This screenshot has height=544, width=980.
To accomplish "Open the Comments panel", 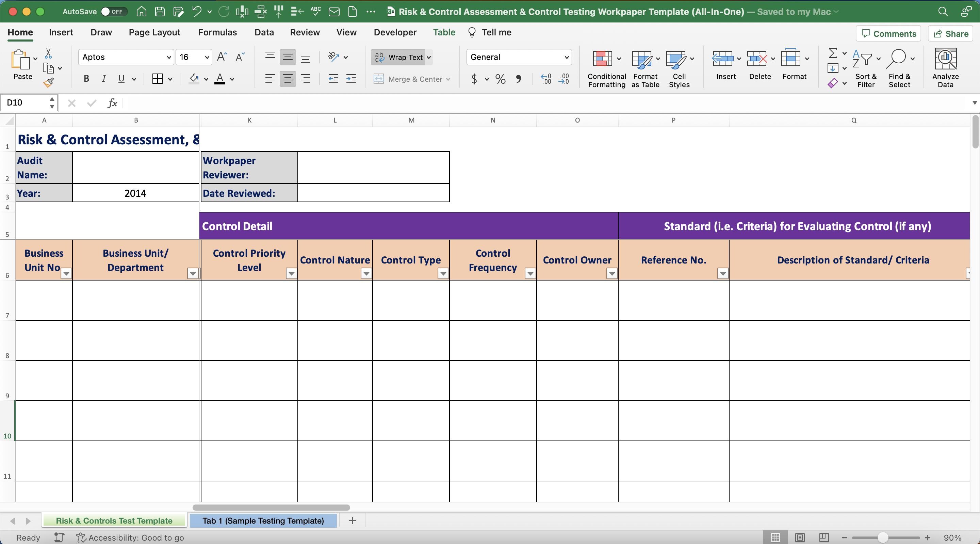I will click(x=888, y=33).
